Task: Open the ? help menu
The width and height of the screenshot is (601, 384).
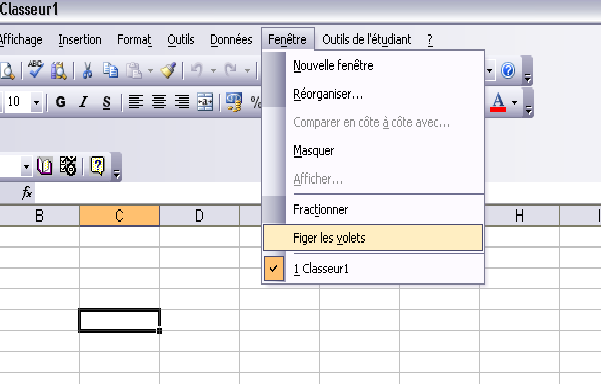Action: (430, 39)
